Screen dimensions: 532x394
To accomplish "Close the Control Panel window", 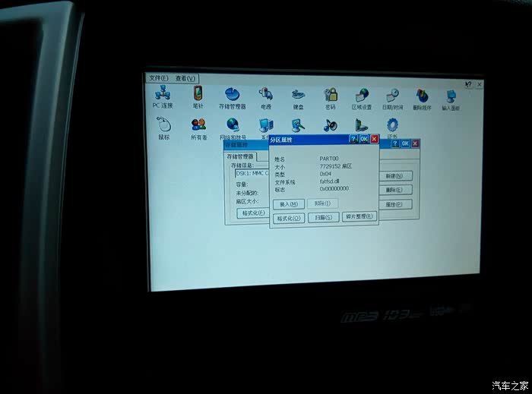I will (479, 84).
